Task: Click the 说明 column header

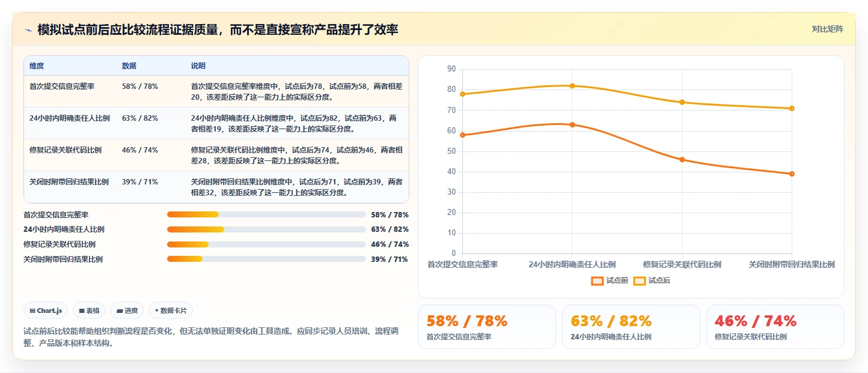Action: coord(198,65)
